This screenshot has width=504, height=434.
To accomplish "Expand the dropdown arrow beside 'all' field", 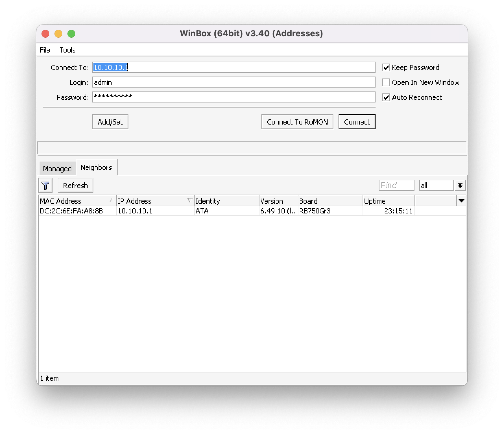I will pyautogui.click(x=460, y=186).
